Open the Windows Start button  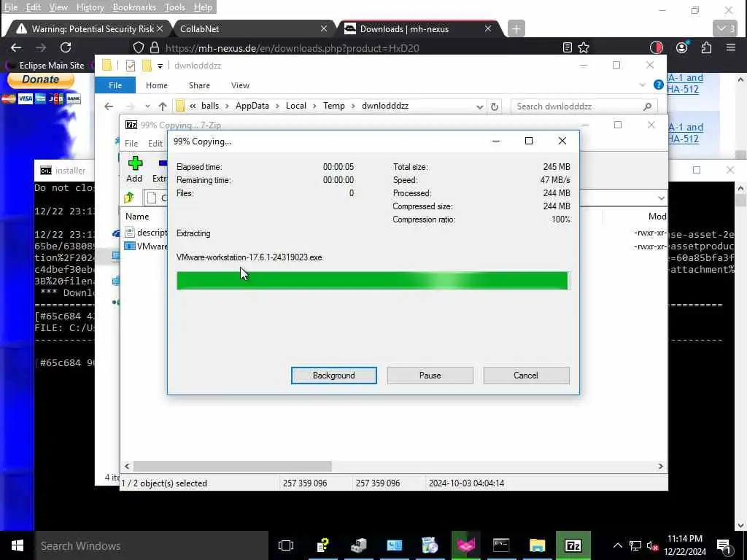pyautogui.click(x=18, y=545)
